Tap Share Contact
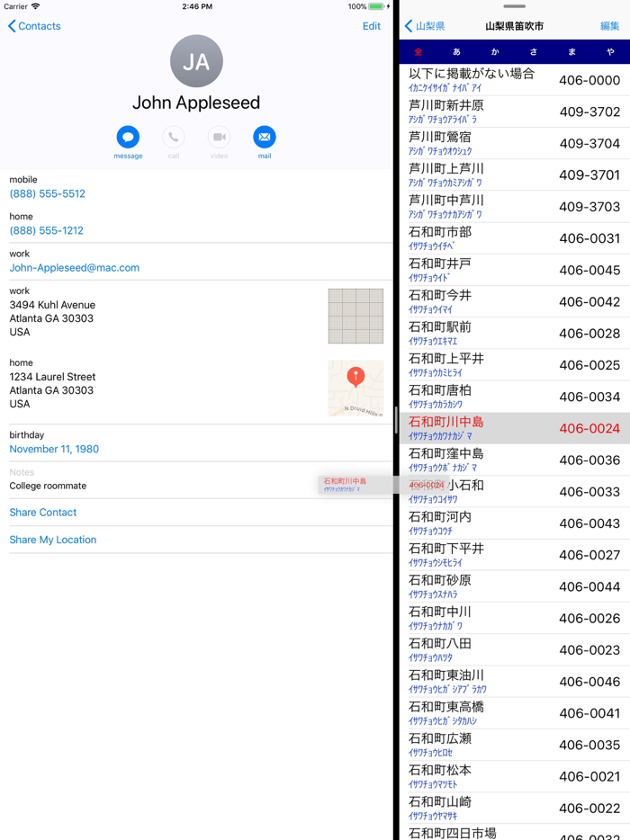Viewport: 630px width, 840px height. point(43,512)
